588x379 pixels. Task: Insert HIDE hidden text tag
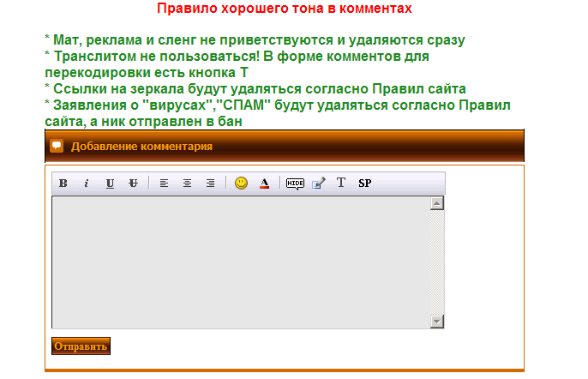[295, 183]
